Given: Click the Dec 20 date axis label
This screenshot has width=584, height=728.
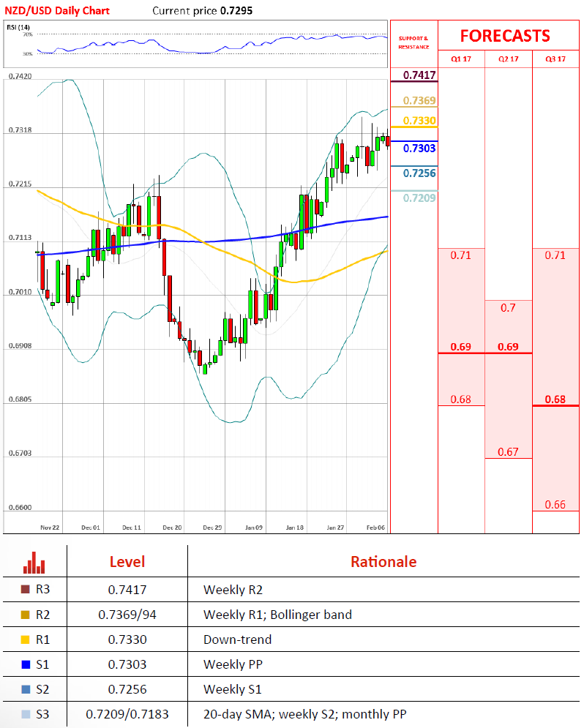Looking at the screenshot, I should [172, 528].
